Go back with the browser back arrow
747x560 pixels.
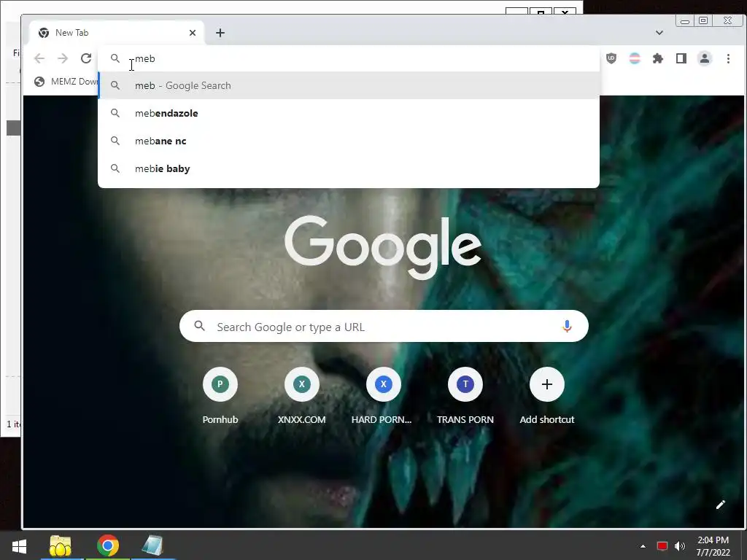[x=39, y=58]
